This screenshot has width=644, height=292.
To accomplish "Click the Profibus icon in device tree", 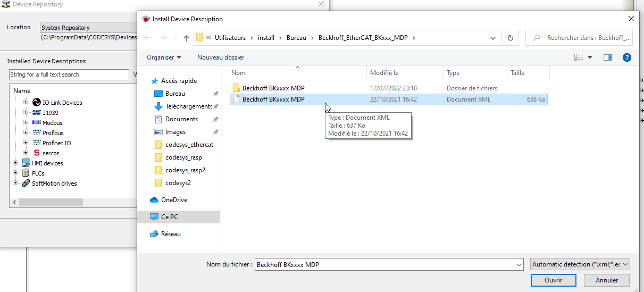I will tap(37, 132).
